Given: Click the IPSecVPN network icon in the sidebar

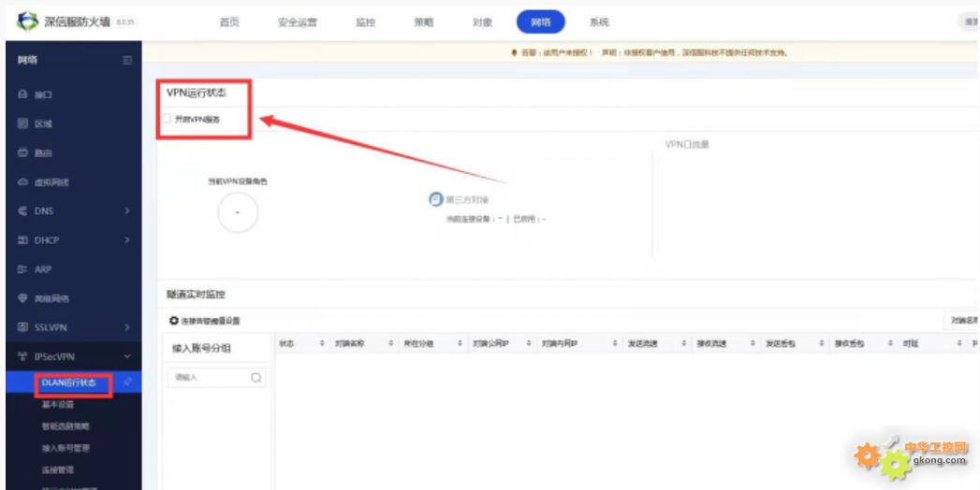Looking at the screenshot, I should pyautogui.click(x=22, y=356).
